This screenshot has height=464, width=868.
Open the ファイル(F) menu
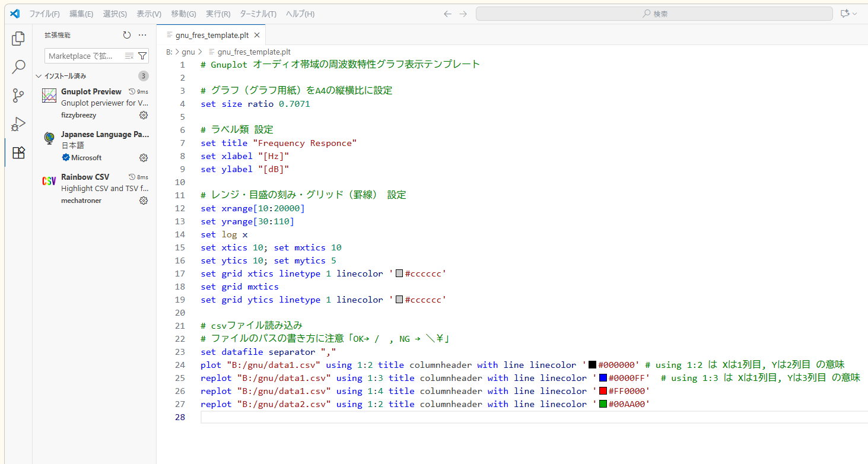(44, 14)
